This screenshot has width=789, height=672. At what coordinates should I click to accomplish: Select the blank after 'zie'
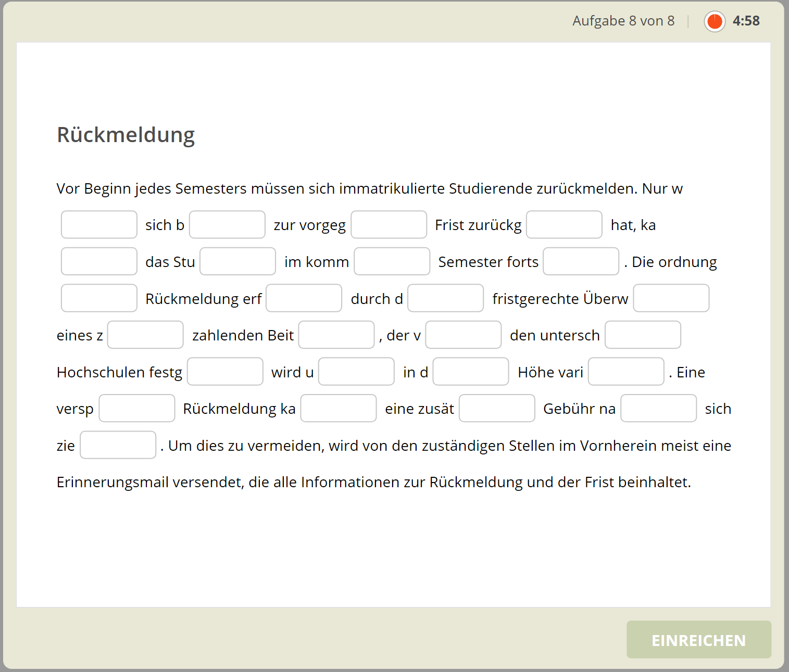click(118, 445)
